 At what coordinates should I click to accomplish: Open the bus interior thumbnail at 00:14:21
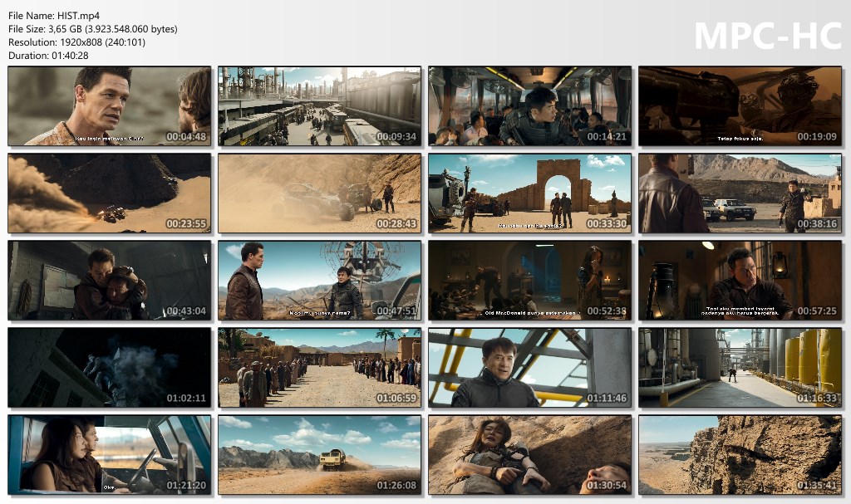point(530,106)
